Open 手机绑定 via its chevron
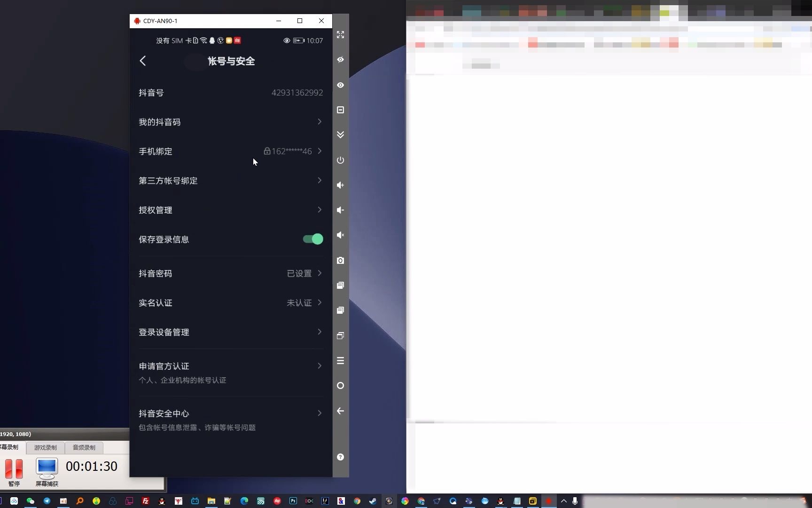This screenshot has width=812, height=508. coord(320,151)
